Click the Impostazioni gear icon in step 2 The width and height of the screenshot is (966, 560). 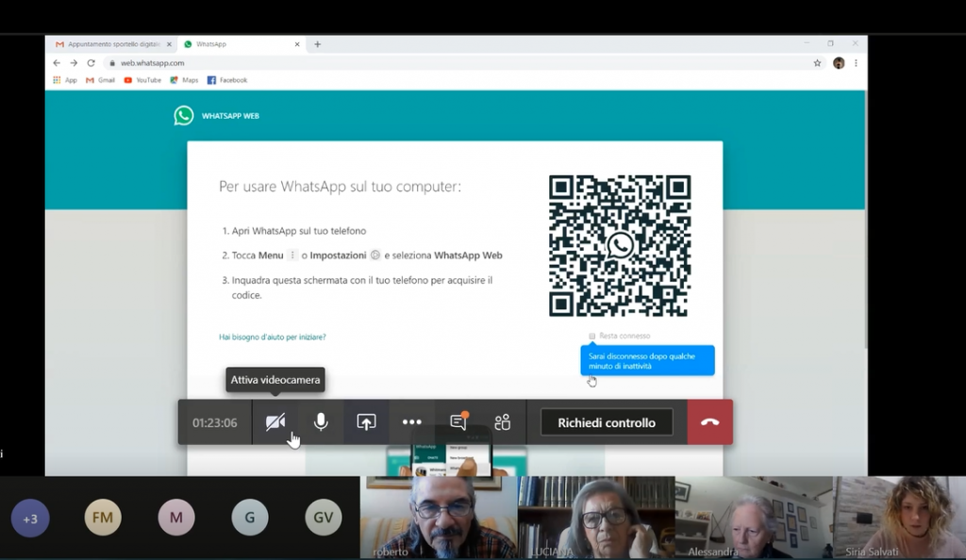click(375, 255)
